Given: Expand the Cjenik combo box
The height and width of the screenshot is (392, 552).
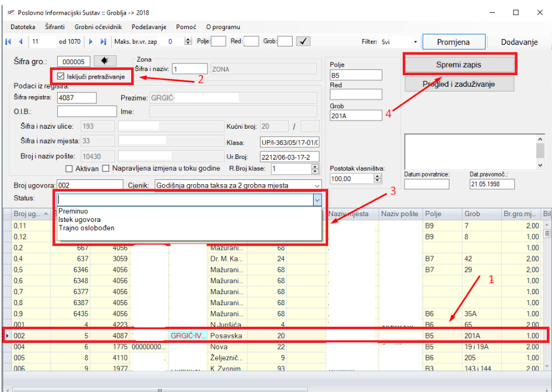Looking at the screenshot, I should coord(317,185).
